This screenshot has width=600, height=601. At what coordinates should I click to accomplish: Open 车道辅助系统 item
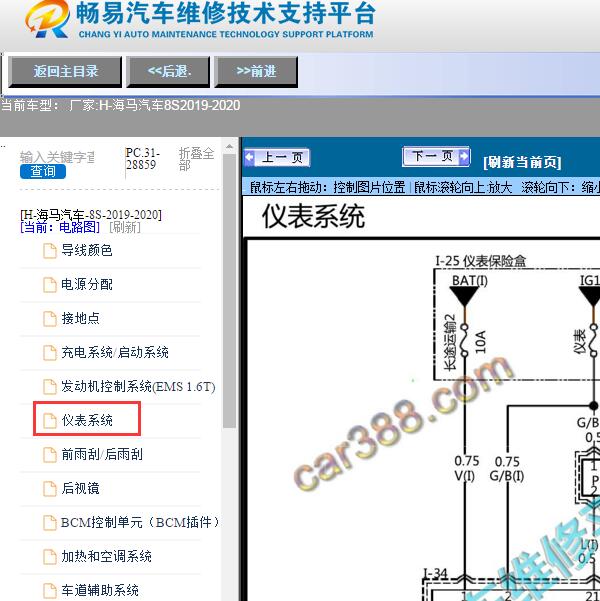pos(100,590)
